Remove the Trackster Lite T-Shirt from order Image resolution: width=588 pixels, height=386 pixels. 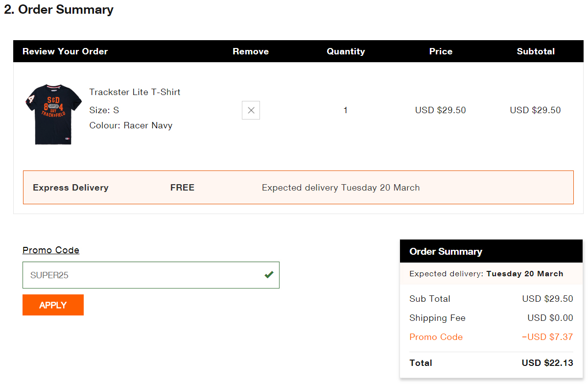pos(251,110)
